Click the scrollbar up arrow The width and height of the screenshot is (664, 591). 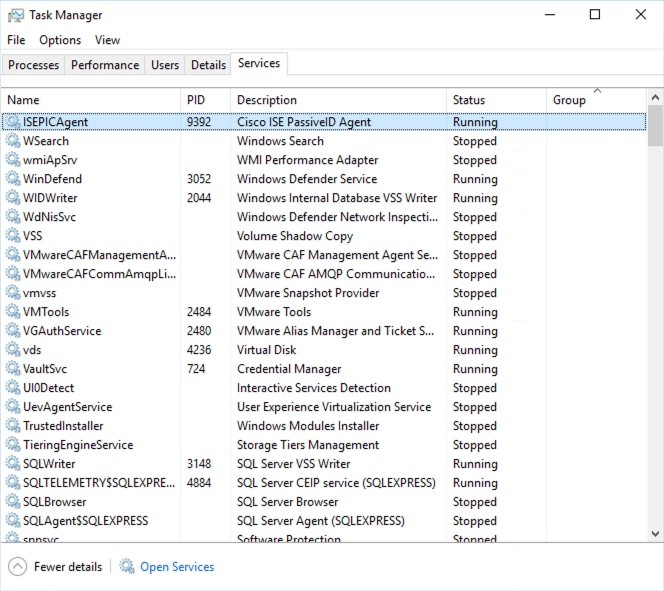click(655, 98)
